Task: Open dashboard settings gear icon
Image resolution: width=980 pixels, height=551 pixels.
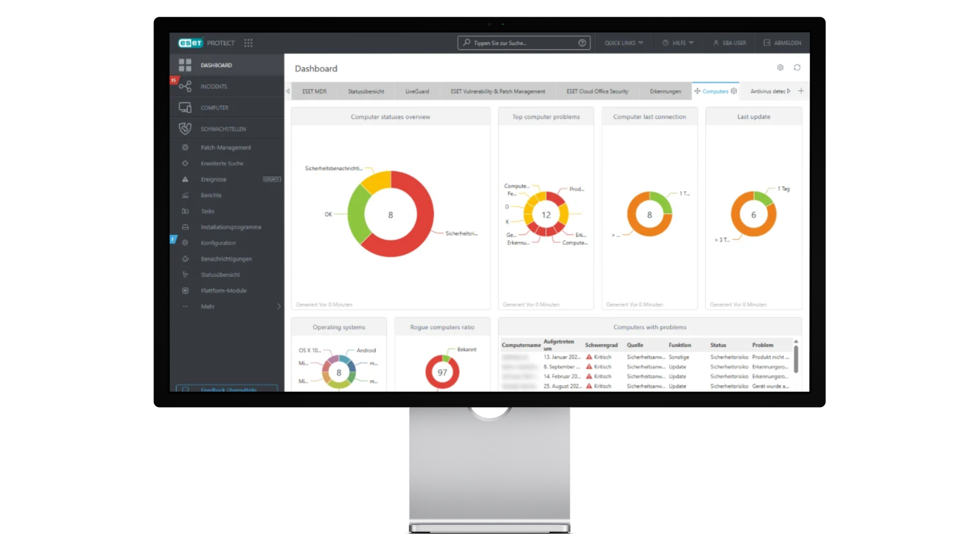Action: pos(780,67)
